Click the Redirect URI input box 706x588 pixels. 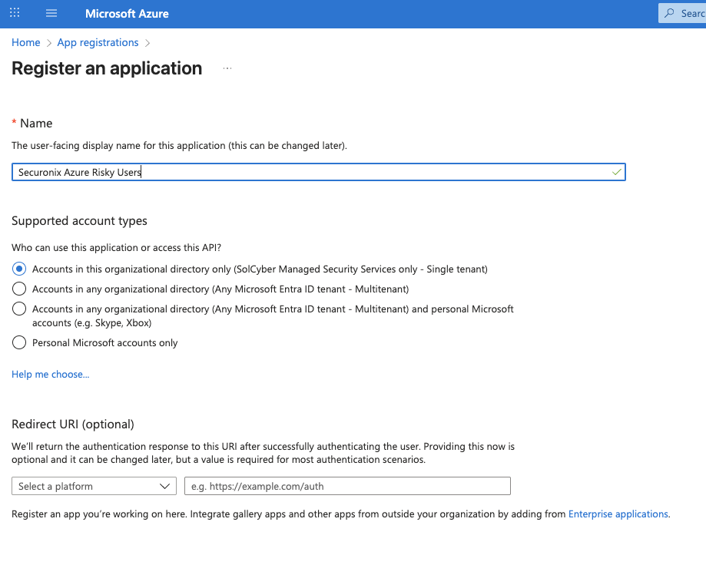tap(347, 486)
